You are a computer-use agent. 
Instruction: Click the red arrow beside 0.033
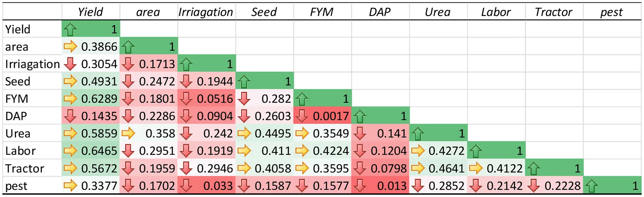186,186
